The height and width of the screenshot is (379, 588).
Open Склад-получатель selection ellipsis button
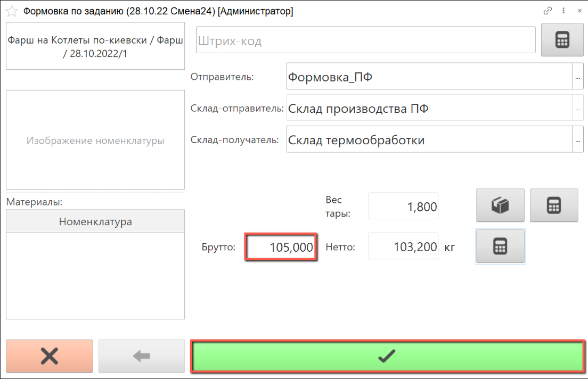point(577,141)
